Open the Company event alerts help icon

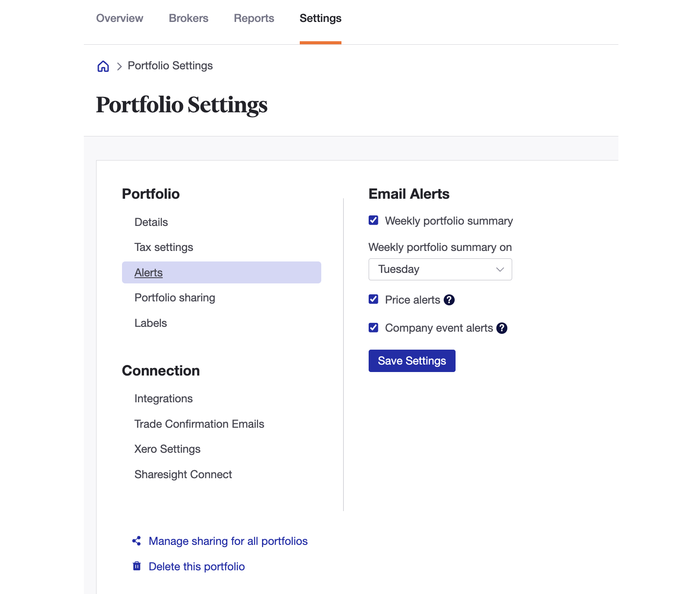502,328
